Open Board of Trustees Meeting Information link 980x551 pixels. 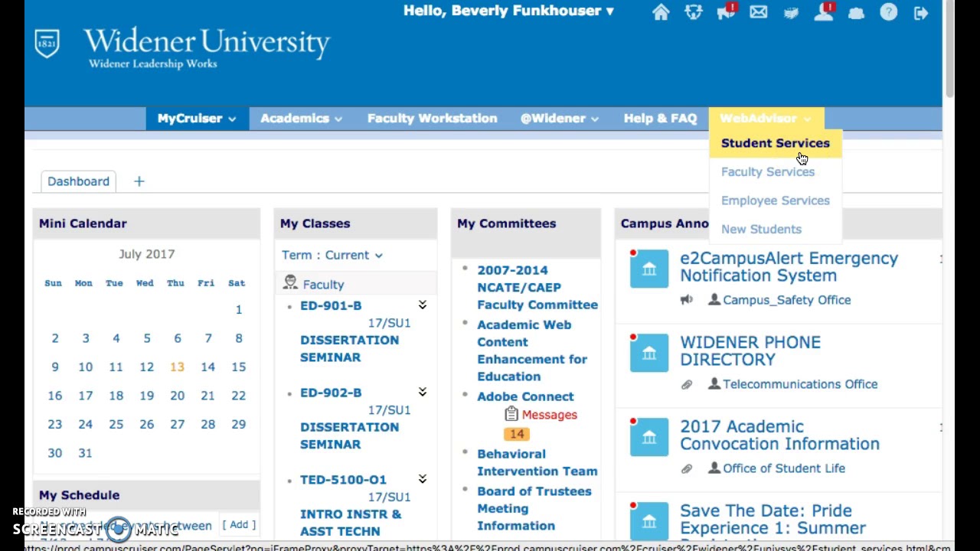[534, 508]
